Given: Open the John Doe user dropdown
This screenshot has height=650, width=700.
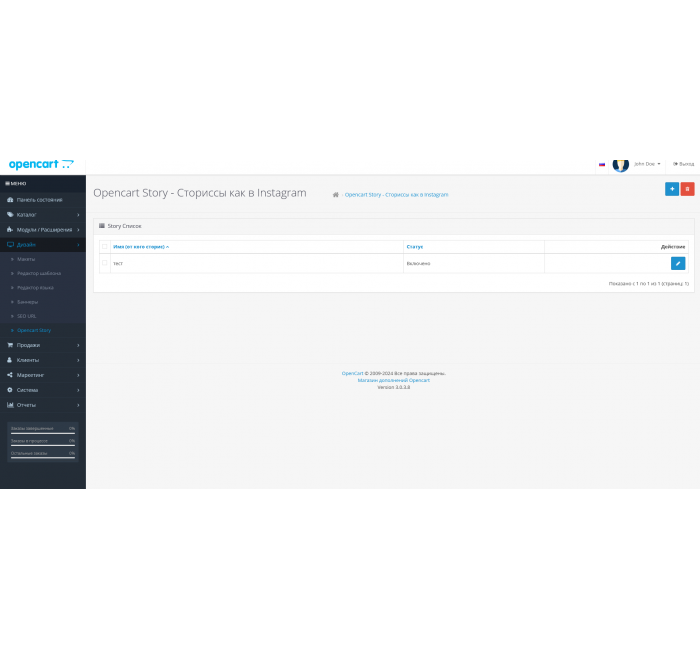Looking at the screenshot, I should [647, 164].
